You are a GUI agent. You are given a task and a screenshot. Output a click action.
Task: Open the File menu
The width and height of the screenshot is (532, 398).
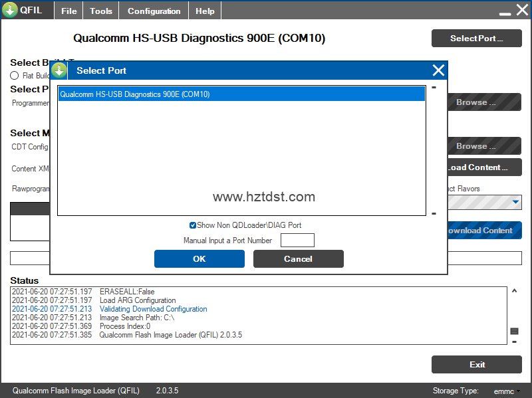pos(69,11)
